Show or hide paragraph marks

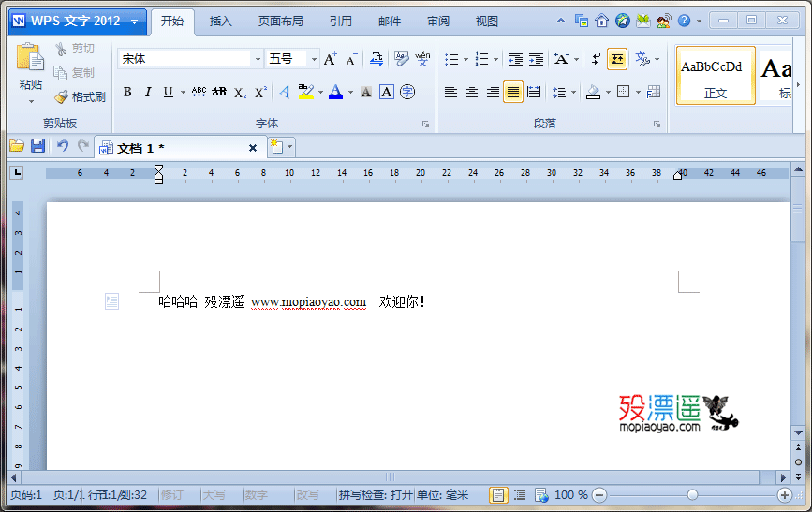(596, 59)
